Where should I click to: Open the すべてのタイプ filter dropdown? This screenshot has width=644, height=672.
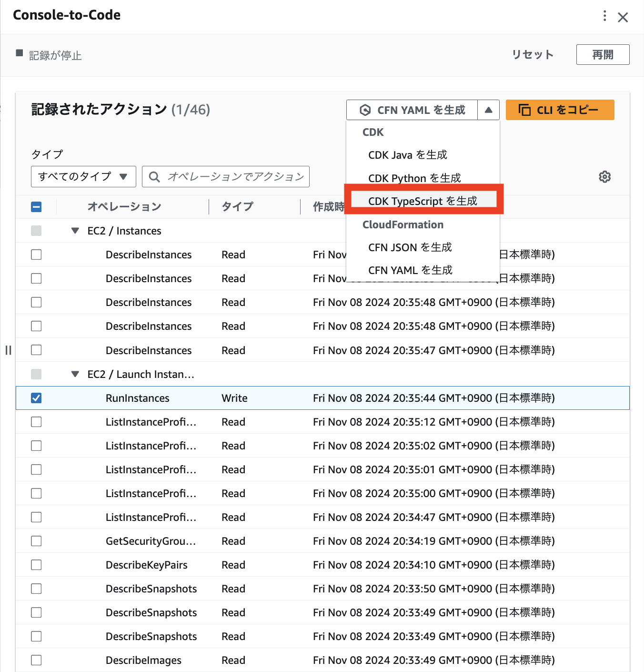point(83,176)
